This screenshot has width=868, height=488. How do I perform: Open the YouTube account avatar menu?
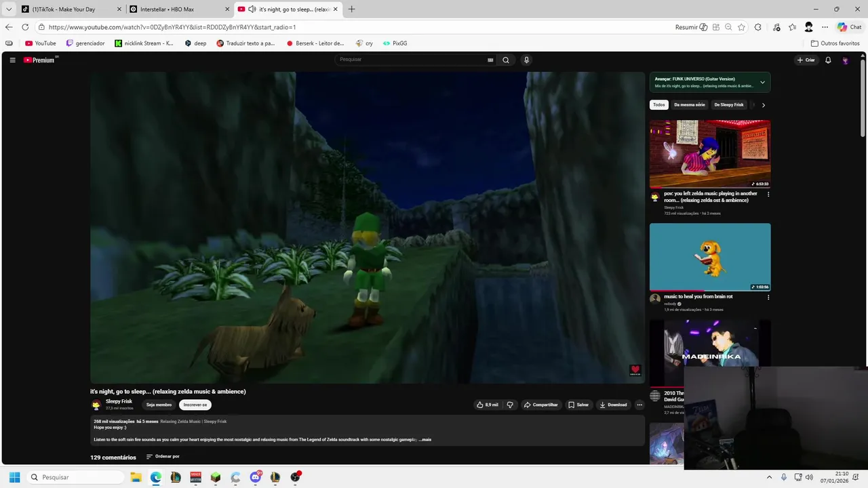tap(845, 60)
